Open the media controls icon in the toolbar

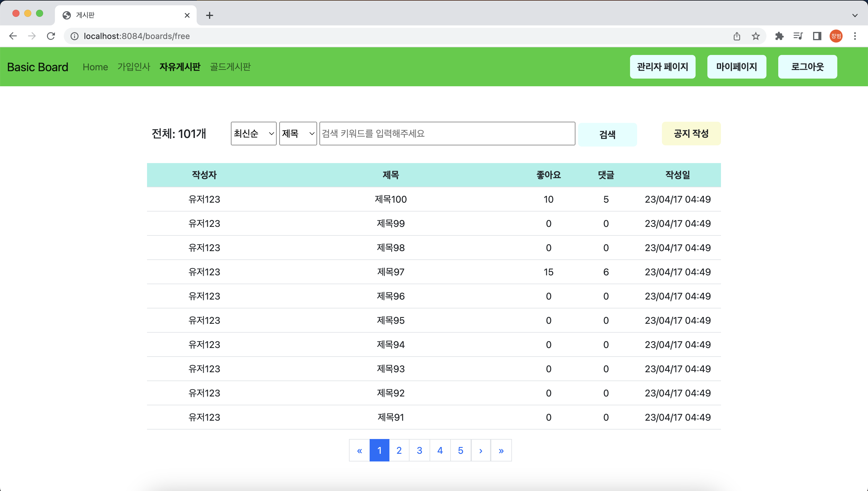click(x=798, y=36)
